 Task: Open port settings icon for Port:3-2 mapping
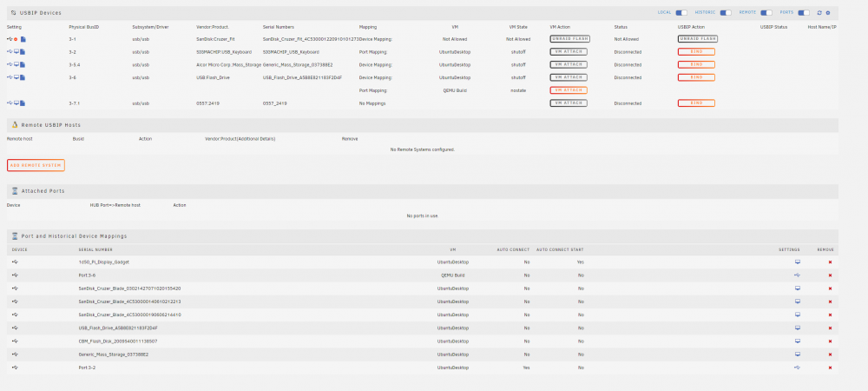click(x=797, y=368)
